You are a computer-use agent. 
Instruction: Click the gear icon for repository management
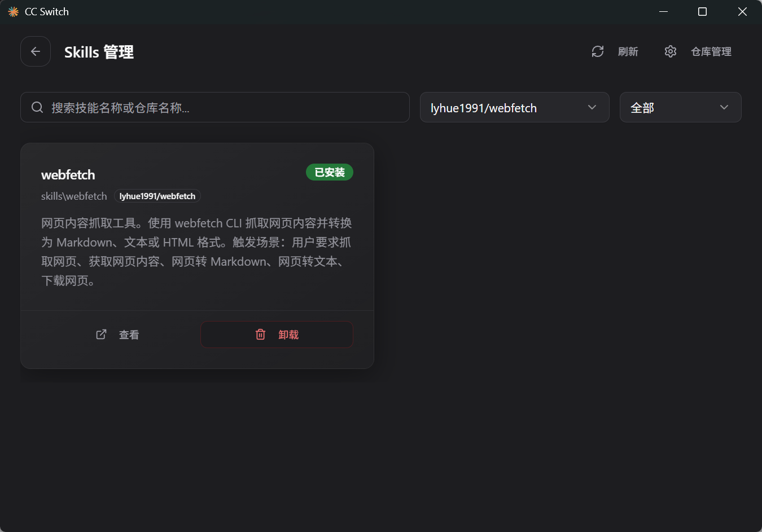(670, 51)
